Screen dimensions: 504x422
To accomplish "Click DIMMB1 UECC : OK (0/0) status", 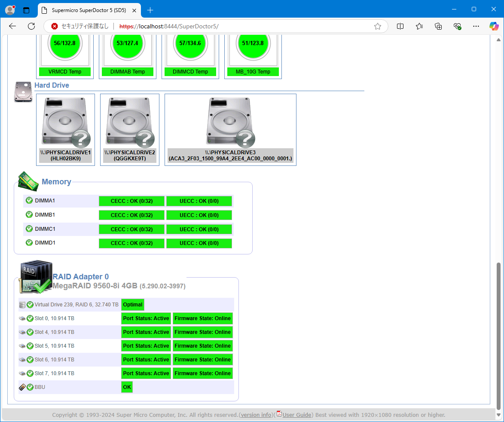I will click(199, 215).
